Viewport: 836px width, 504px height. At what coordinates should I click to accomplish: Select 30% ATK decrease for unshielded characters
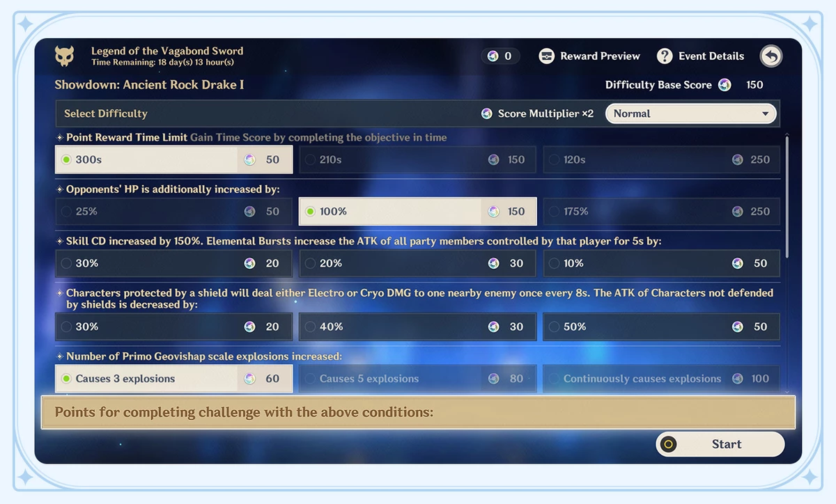[173, 326]
